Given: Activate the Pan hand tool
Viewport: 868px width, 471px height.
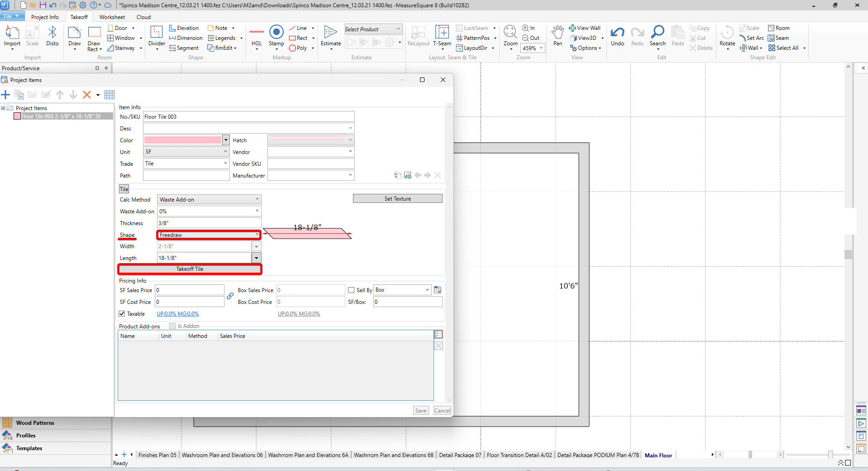Looking at the screenshot, I should 558,33.
